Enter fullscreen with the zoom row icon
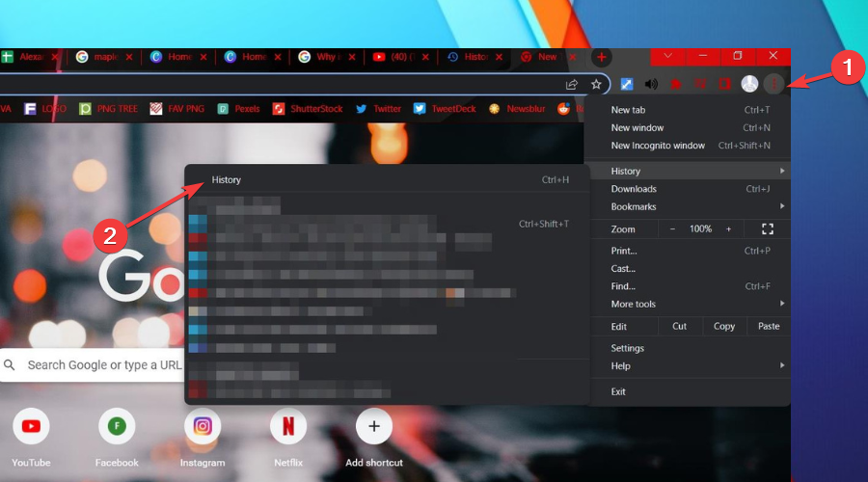 (x=768, y=229)
